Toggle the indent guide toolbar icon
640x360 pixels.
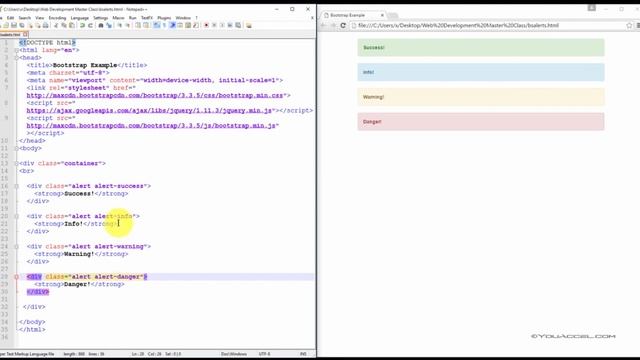(x=172, y=25)
